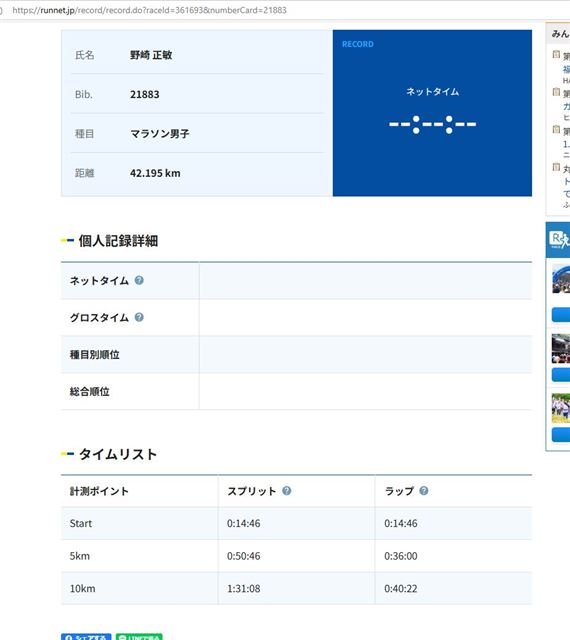This screenshot has width=570, height=640.
Task: Select Start lap time 0:14:46
Action: [401, 523]
